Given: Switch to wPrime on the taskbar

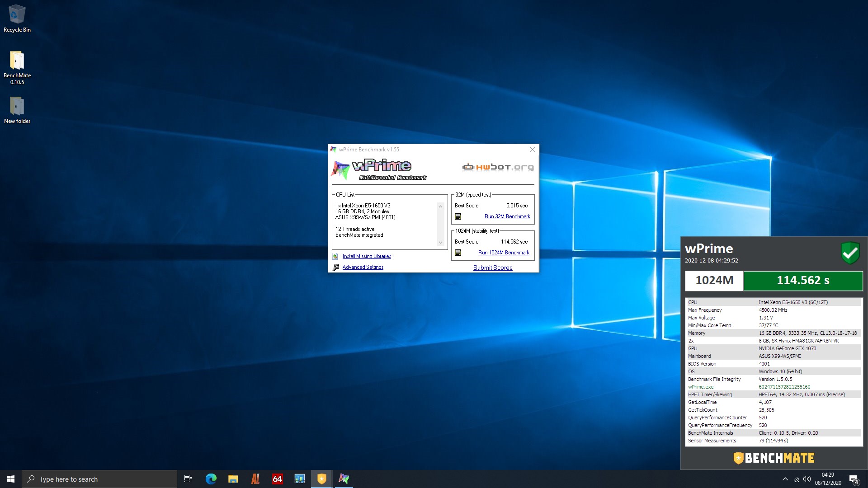Looking at the screenshot, I should 344,479.
